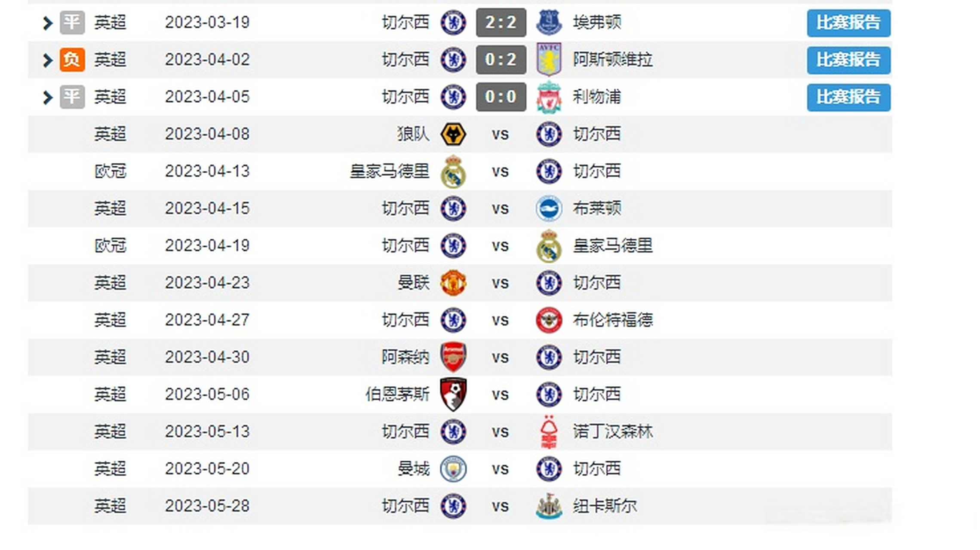Click the 2:2 score box

point(501,22)
